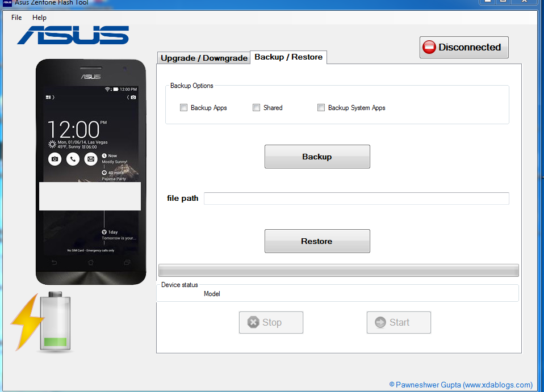Screen dimensions: 544x392
Task: Click the camera icon on phone screen
Action: [55, 159]
